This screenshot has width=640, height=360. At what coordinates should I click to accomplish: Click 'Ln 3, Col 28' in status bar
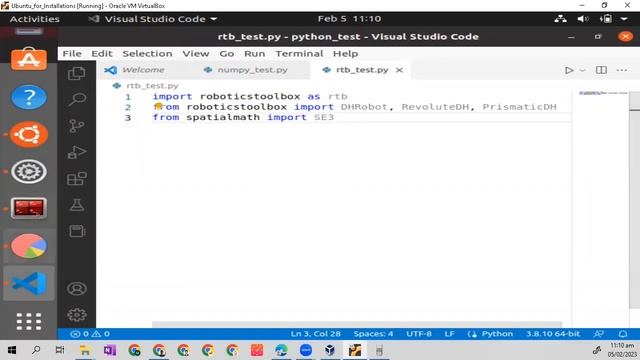[x=316, y=334]
